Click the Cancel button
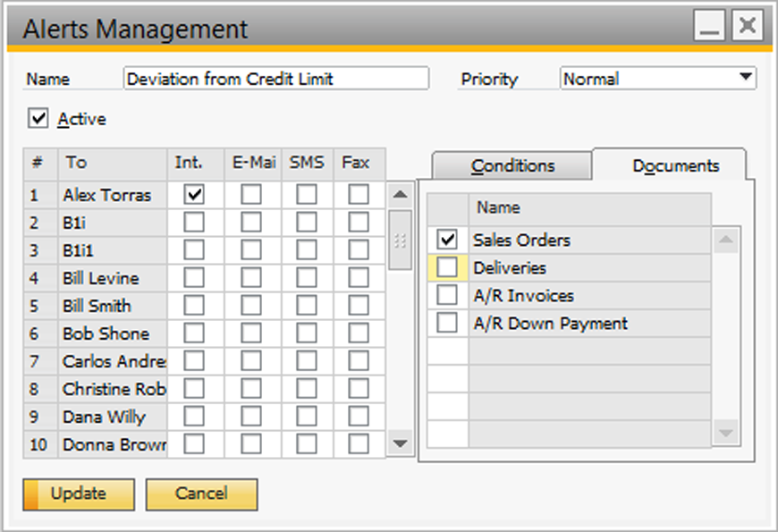The height and width of the screenshot is (532, 778). (x=201, y=494)
